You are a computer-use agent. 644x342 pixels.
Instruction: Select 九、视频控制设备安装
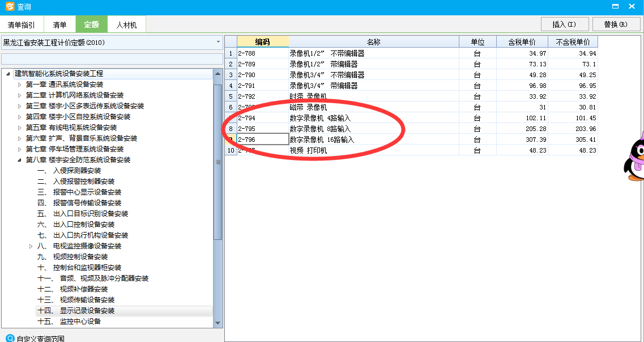click(72, 257)
